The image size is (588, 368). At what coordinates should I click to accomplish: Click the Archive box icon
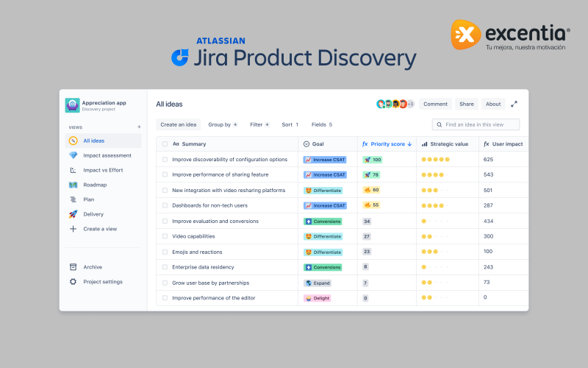point(73,267)
